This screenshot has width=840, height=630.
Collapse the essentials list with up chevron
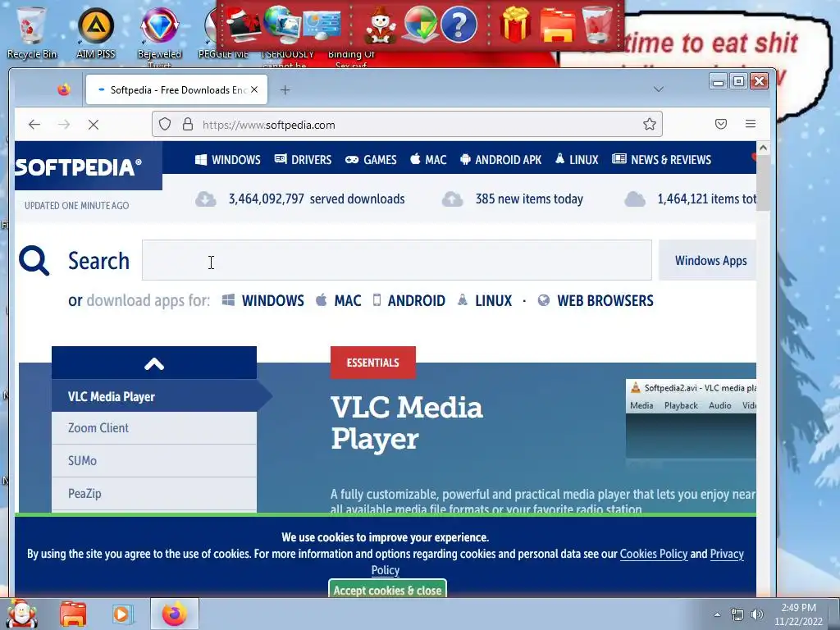point(153,363)
